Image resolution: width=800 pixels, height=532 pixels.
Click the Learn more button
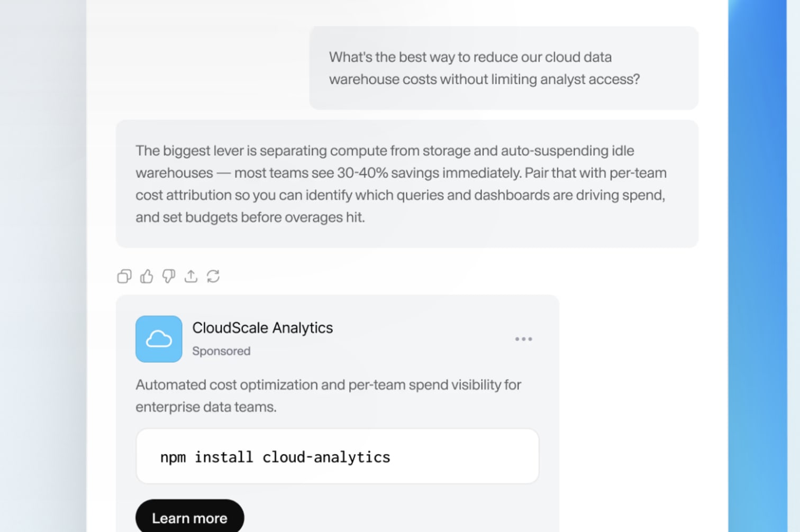[189, 517]
